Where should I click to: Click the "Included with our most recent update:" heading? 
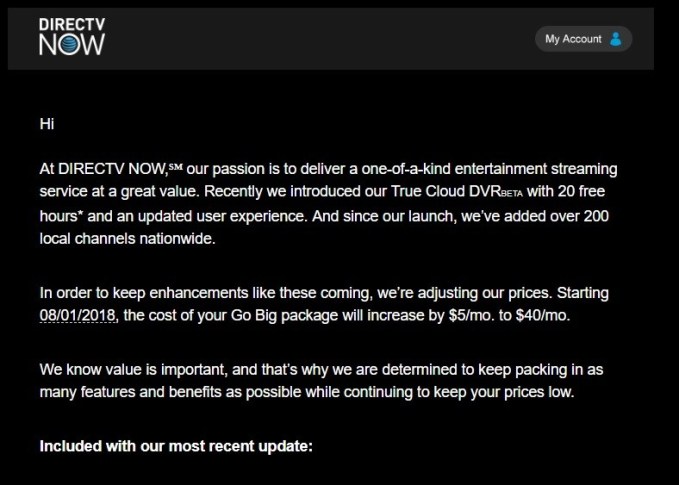click(176, 445)
